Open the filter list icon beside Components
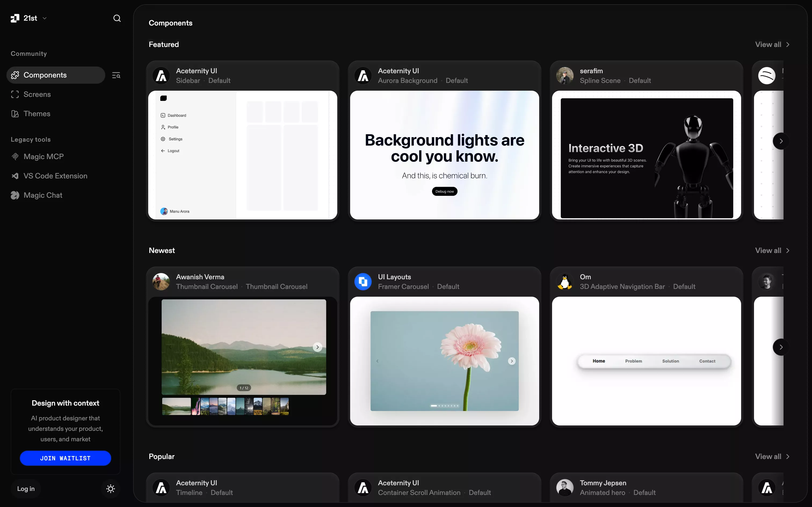812x507 pixels. click(116, 75)
